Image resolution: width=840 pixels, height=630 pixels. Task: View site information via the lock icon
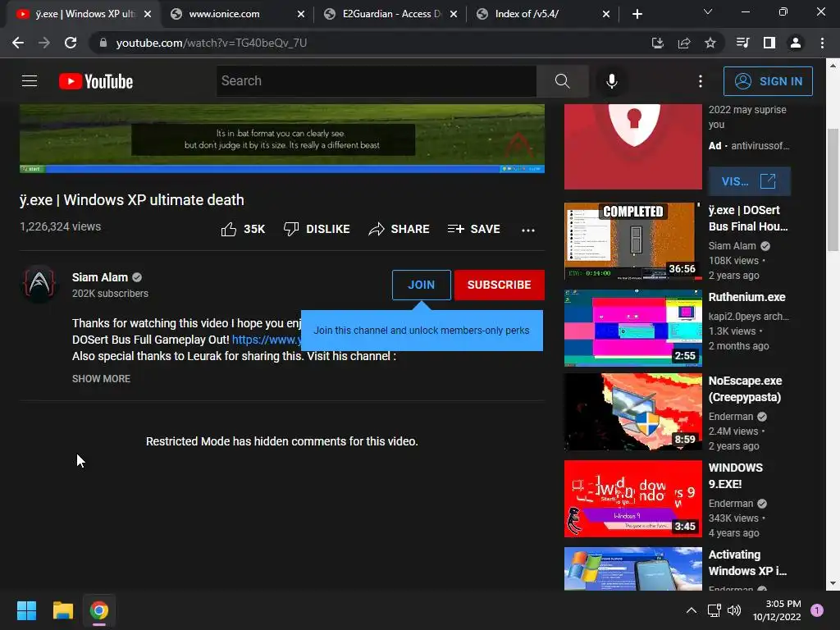tap(103, 43)
